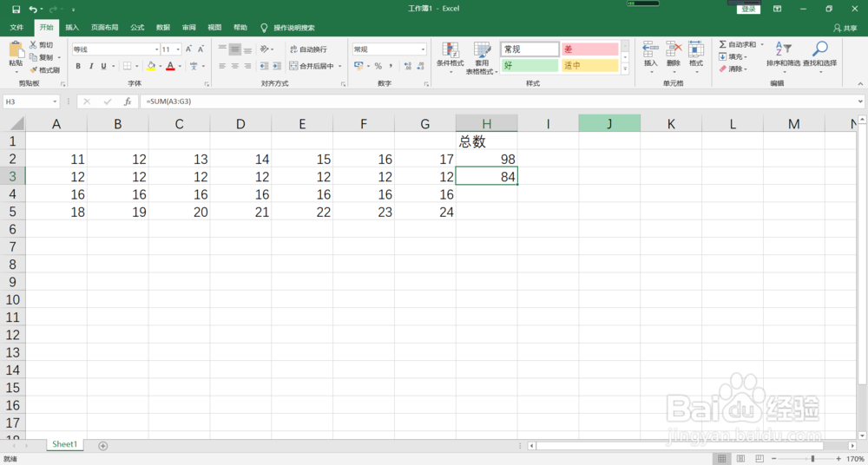Decrease indent in the alignment group
The height and width of the screenshot is (465, 868).
tap(264, 66)
